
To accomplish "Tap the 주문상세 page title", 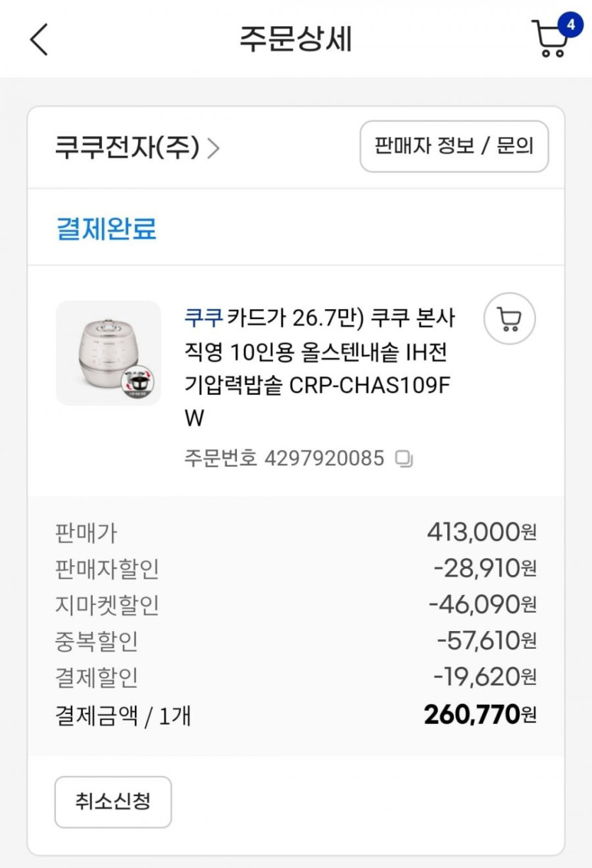I will click(x=296, y=39).
